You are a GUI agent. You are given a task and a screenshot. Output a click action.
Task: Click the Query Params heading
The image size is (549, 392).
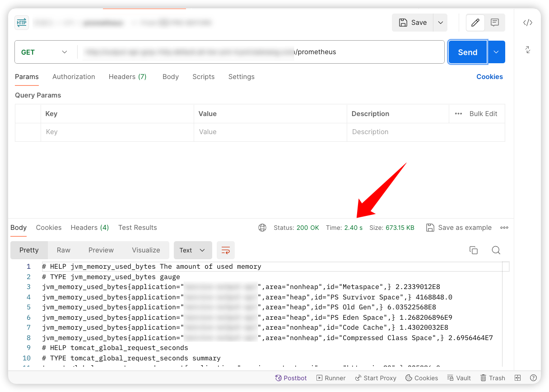click(x=38, y=95)
